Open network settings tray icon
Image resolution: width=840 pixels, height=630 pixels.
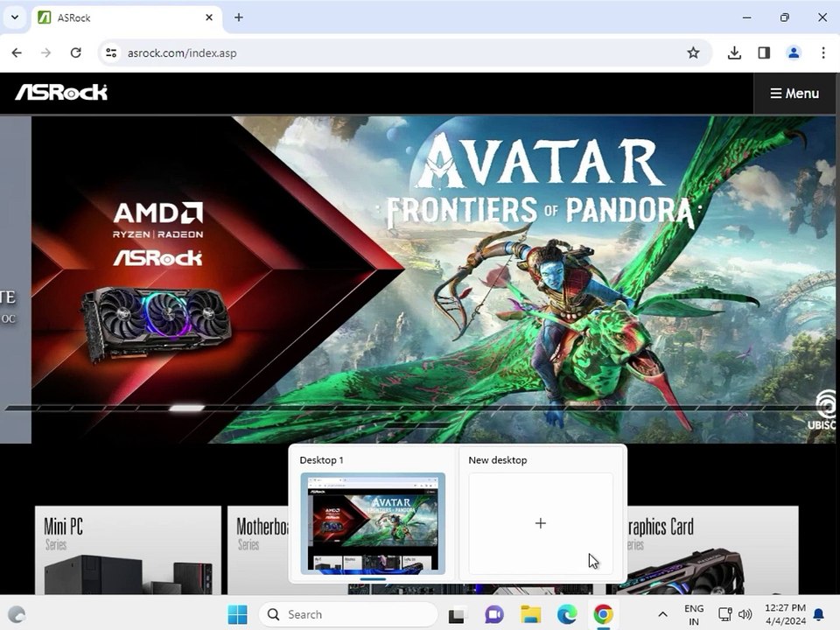(x=724, y=614)
